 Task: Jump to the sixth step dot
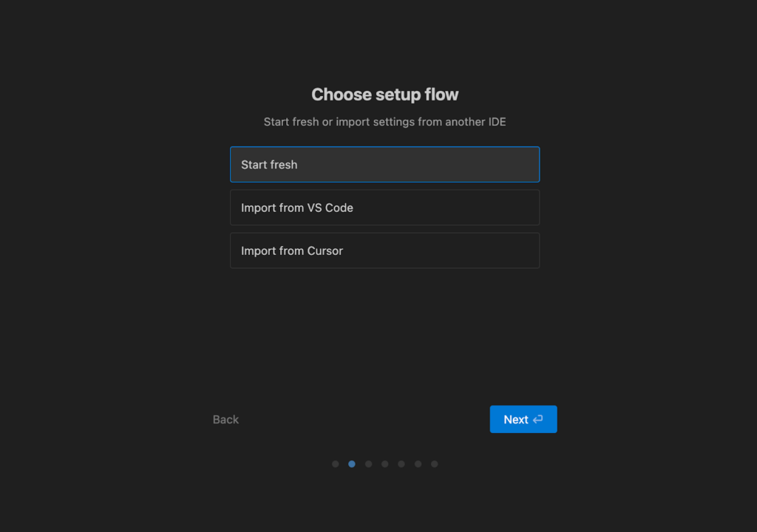tap(418, 464)
